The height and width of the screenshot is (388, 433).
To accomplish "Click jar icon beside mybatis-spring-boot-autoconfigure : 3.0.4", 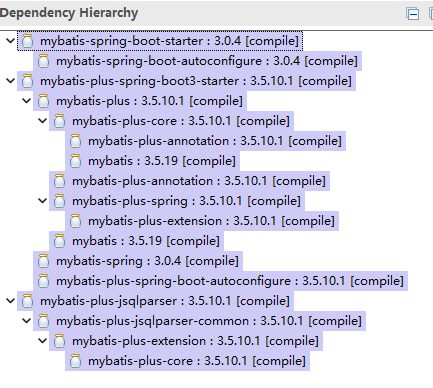I will [43, 61].
